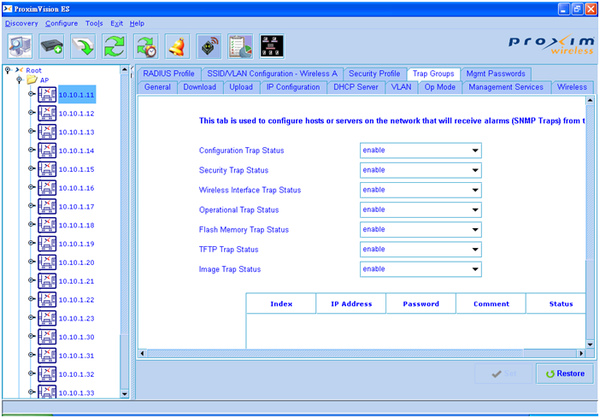Switch to the VLAN tab
600x418 pixels.
point(401,87)
